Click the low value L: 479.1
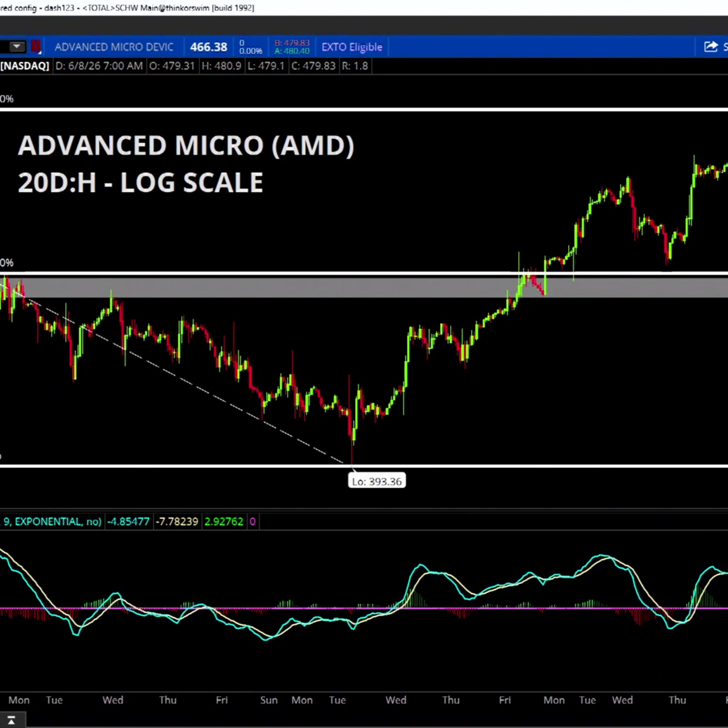Screen dimensions: 728x728 266,66
